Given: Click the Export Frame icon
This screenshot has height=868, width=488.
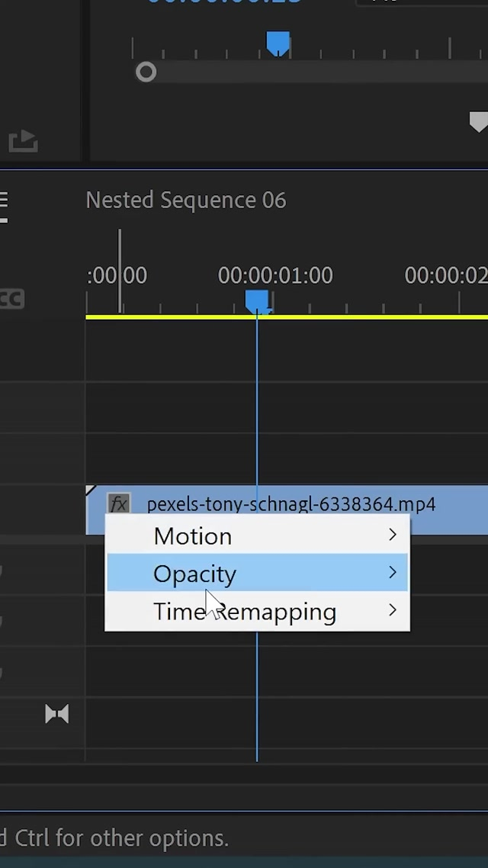Looking at the screenshot, I should pyautogui.click(x=23, y=141).
